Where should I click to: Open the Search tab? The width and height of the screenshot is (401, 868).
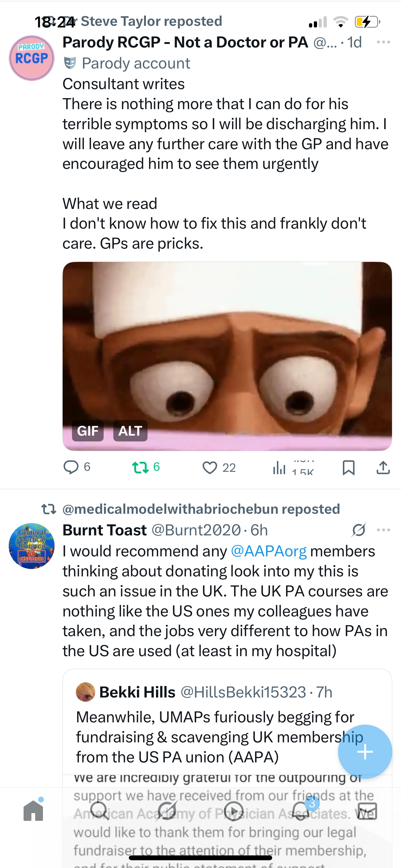coord(100,811)
